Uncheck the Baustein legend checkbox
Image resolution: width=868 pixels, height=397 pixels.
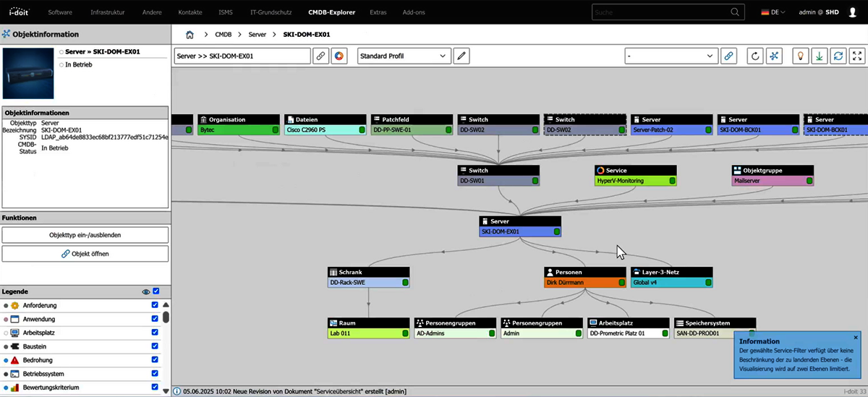coord(155,346)
